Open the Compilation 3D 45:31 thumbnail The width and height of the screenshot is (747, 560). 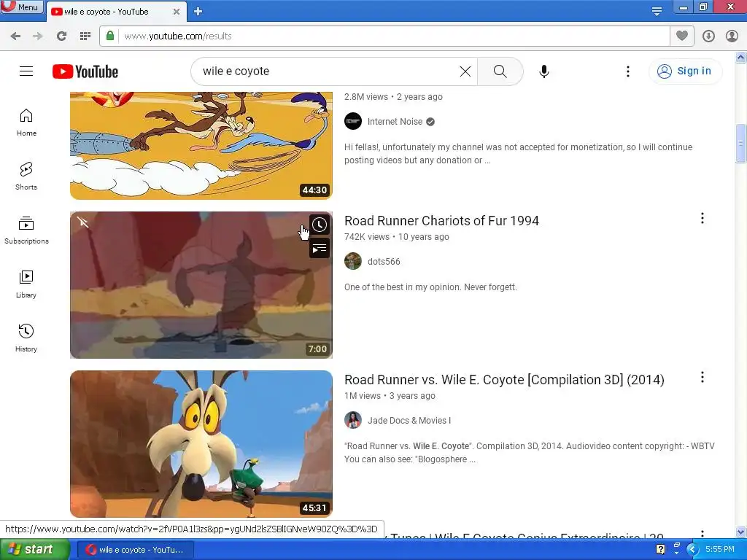201,444
